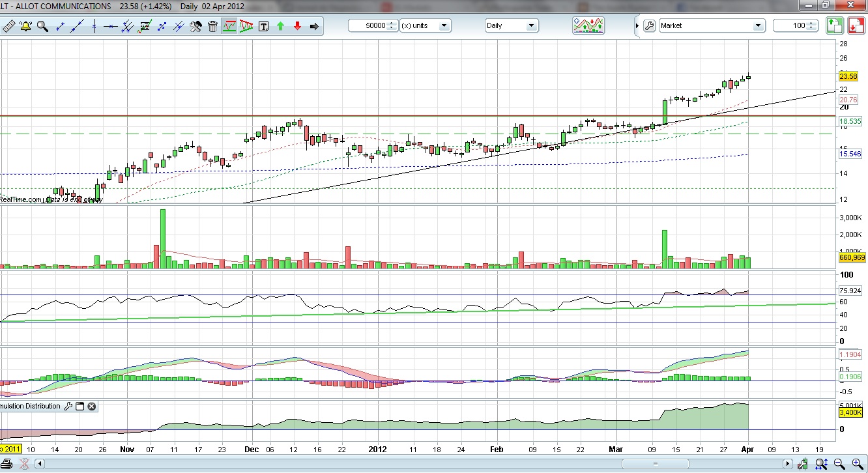Click the 1.1904 MACD value label

click(x=850, y=354)
